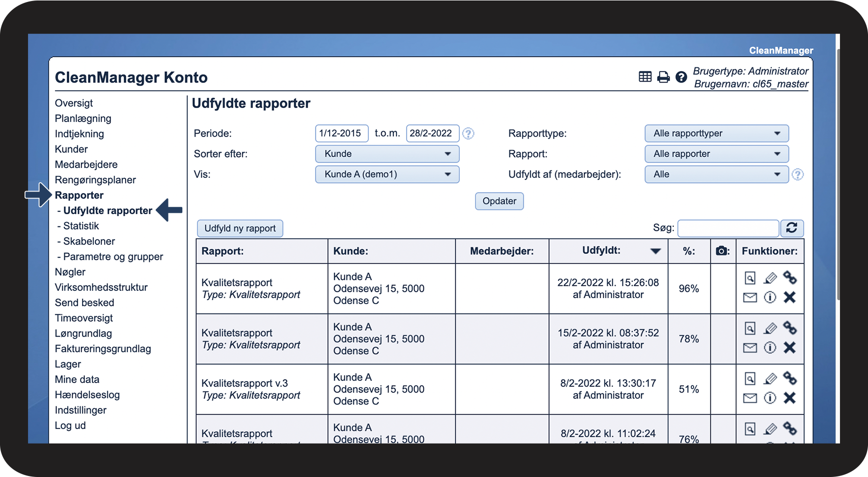Open help via header question mark icon
Screen dimensions: 868x477
tap(681, 77)
